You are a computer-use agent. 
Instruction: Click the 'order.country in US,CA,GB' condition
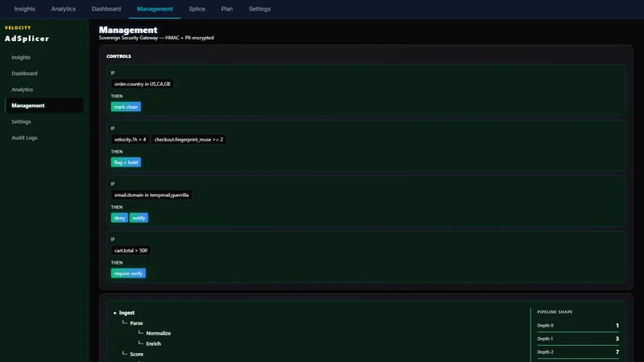point(142,84)
